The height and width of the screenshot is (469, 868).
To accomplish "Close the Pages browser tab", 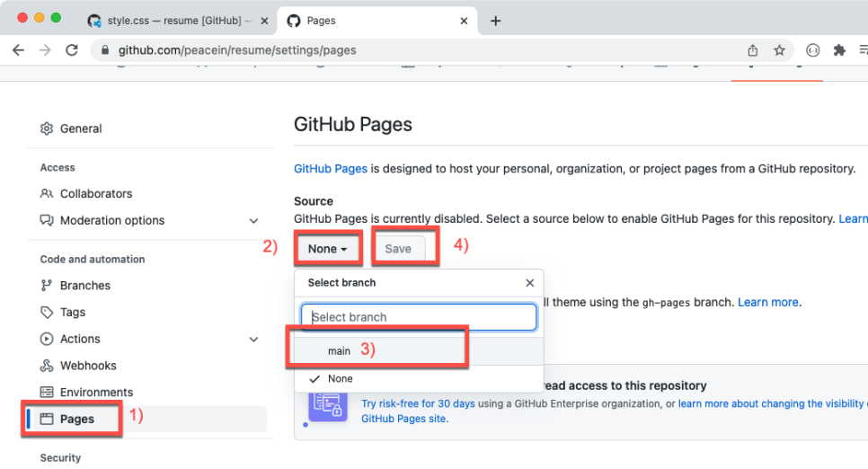I will [x=464, y=21].
